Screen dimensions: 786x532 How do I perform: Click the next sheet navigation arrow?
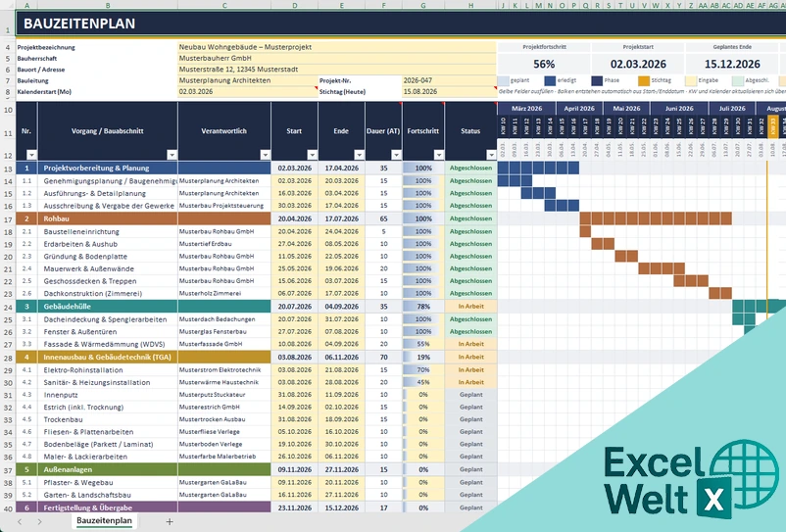coord(39,521)
